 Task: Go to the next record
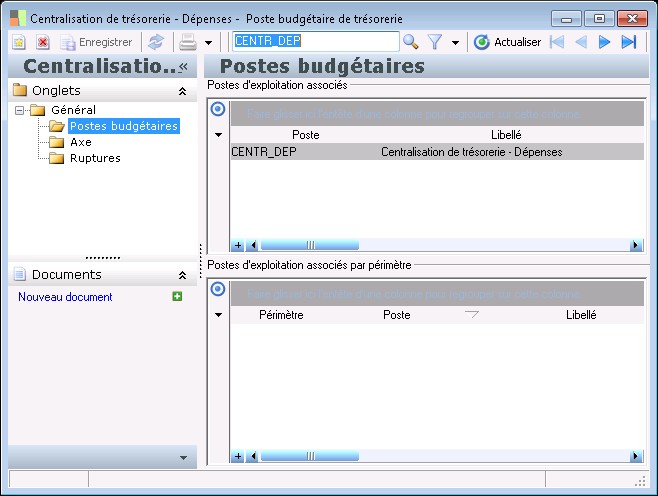[604, 42]
